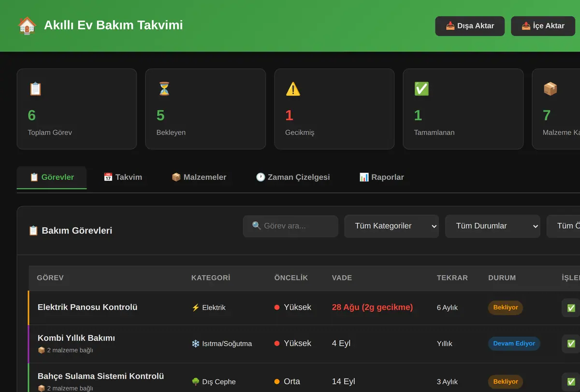Click the 3 Aylık repeat value
Viewport: 580px width, 392px height.
pos(447,382)
